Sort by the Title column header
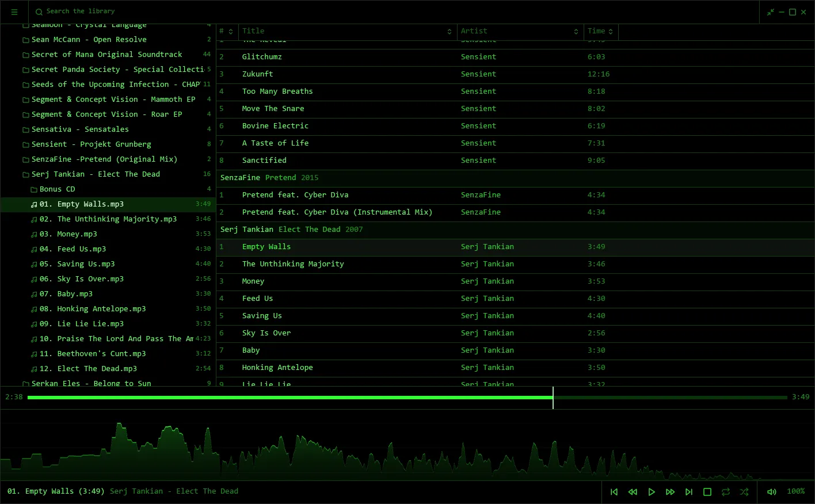 pyautogui.click(x=348, y=31)
